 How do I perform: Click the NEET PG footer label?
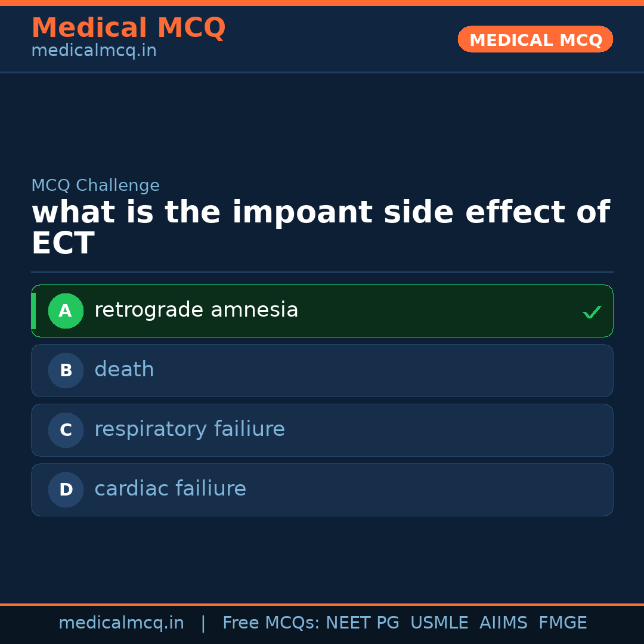click(362, 622)
